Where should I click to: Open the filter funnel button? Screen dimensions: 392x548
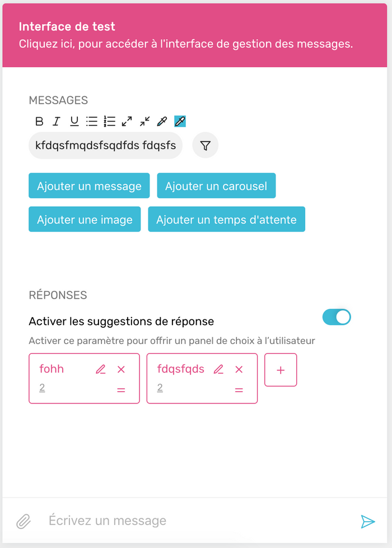pyautogui.click(x=206, y=145)
